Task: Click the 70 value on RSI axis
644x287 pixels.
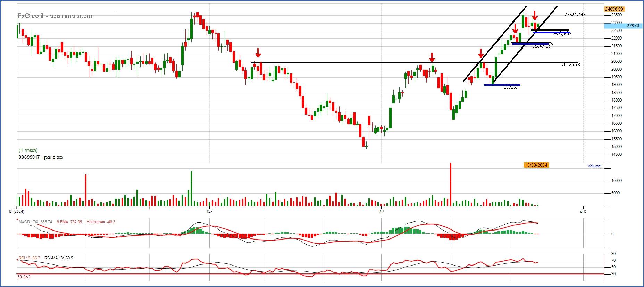Action: click(613, 260)
